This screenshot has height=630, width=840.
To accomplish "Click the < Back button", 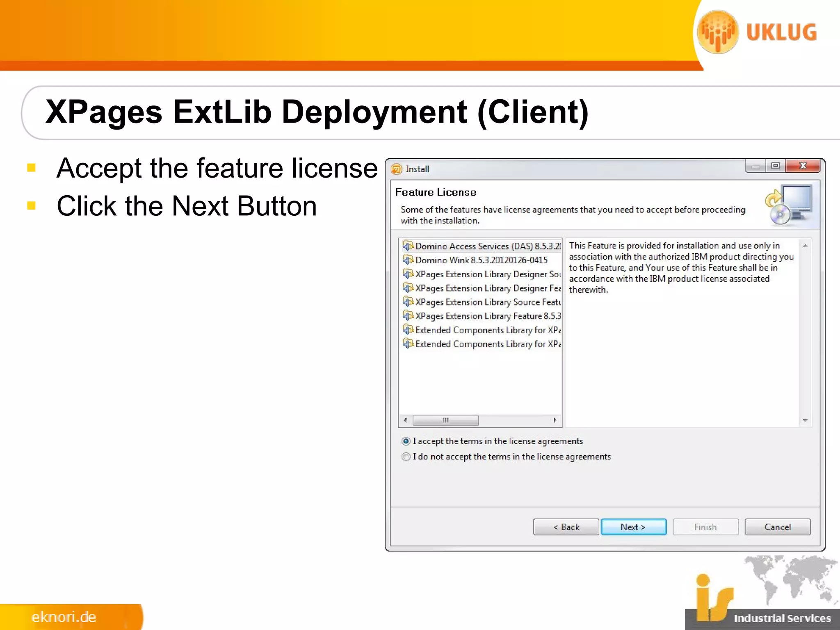I will [x=566, y=527].
